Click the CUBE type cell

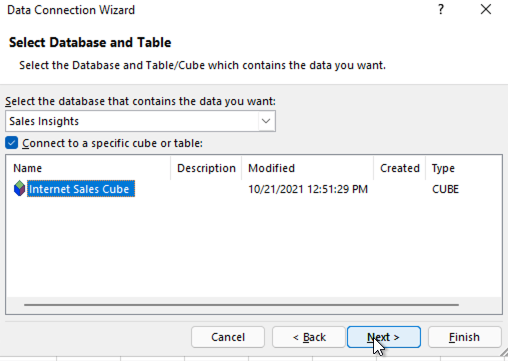(445, 189)
